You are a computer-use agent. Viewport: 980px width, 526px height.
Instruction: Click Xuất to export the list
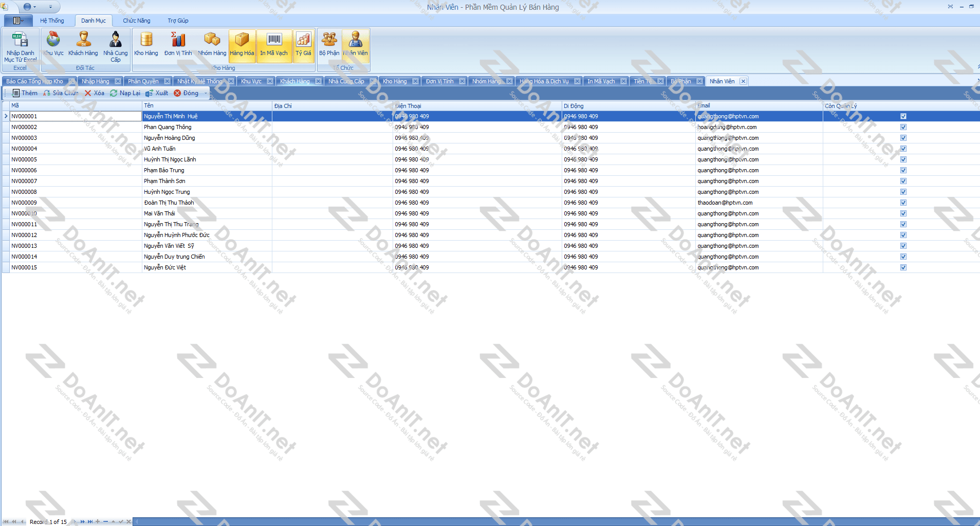(x=157, y=93)
